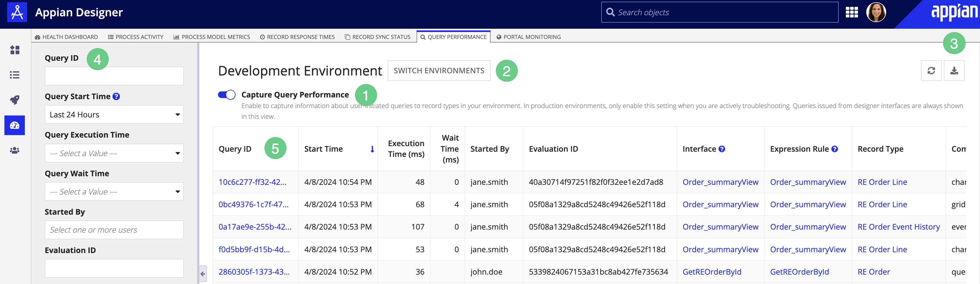Open the apps grid navigation menu
Screen dimensions: 980x284
[x=851, y=12]
